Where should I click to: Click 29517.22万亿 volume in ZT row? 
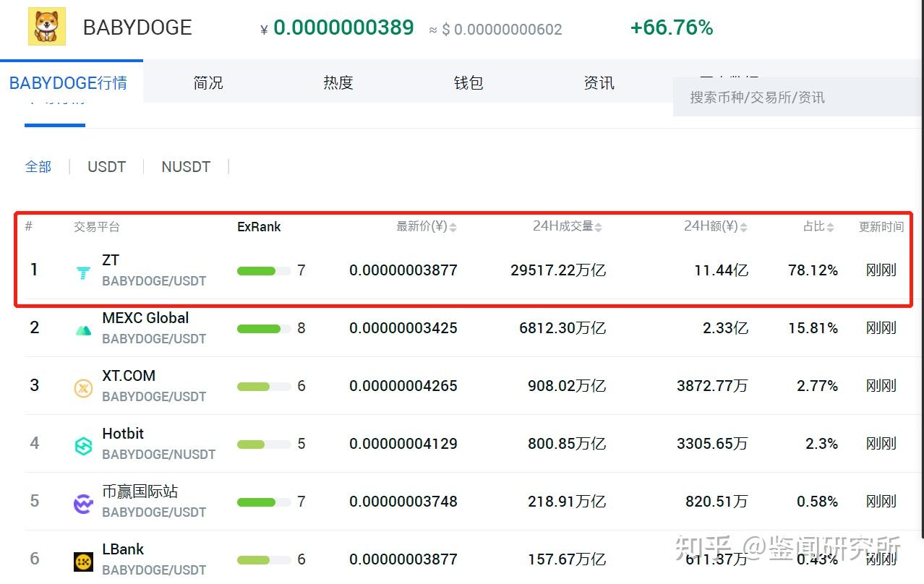tap(558, 270)
